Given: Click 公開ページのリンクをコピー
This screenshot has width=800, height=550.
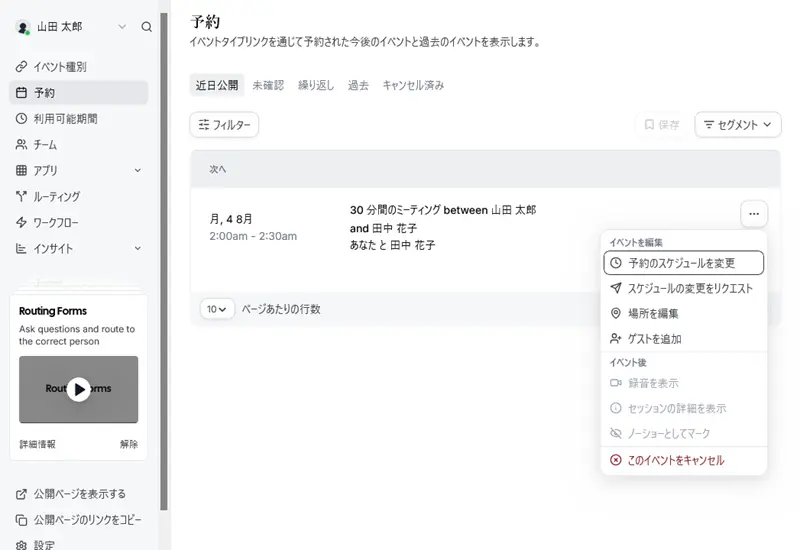Looking at the screenshot, I should point(79,520).
